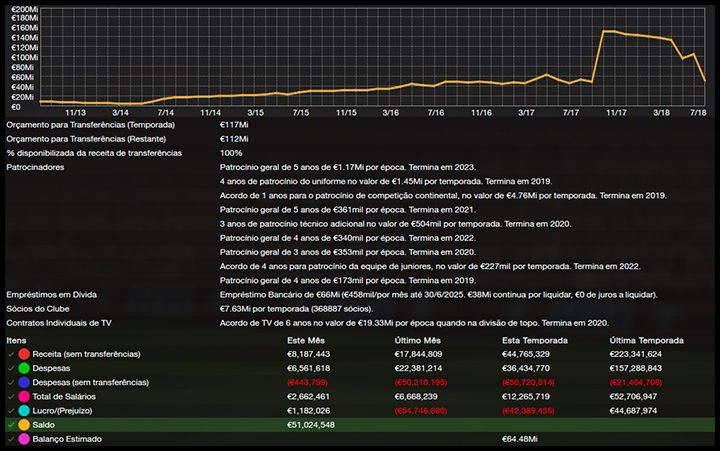Toggle the Lucro/(Prejuízo) checkmark

(x=10, y=410)
